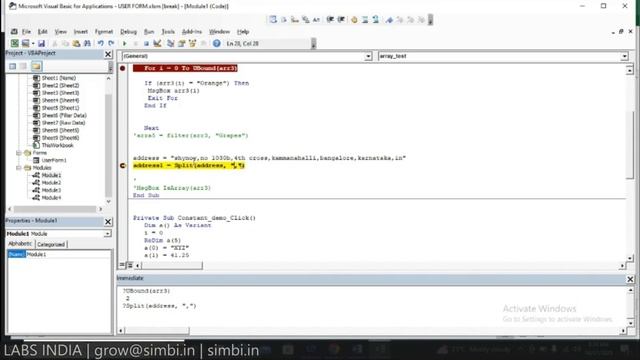The image size is (640, 360).
Task: Click the Redo arrow icon
Action: click(x=111, y=43)
